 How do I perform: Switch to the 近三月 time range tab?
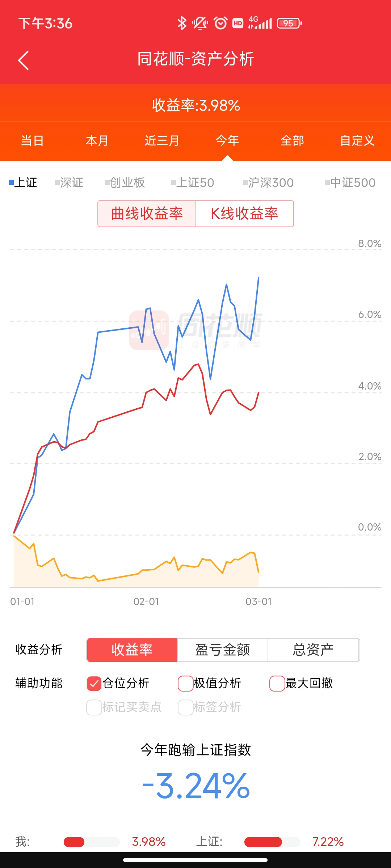click(162, 141)
